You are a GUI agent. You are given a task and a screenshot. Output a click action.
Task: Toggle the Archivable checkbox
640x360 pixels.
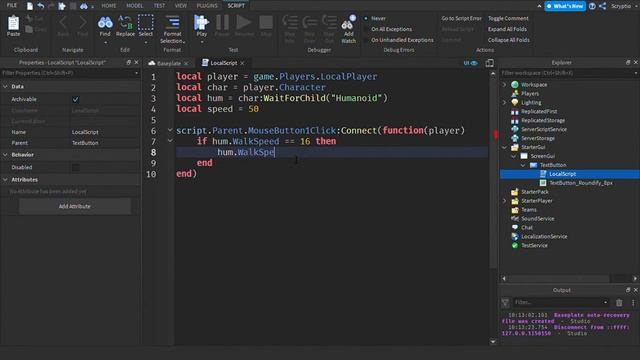tap(76, 99)
